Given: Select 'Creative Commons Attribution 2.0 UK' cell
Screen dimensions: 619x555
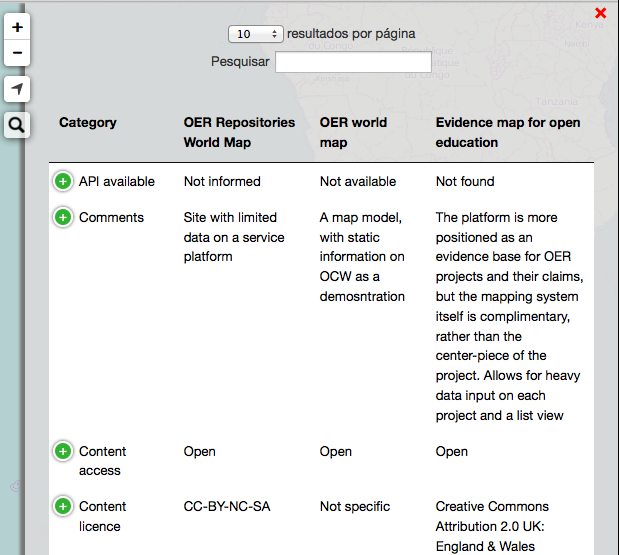Looking at the screenshot, I should click(492, 526).
